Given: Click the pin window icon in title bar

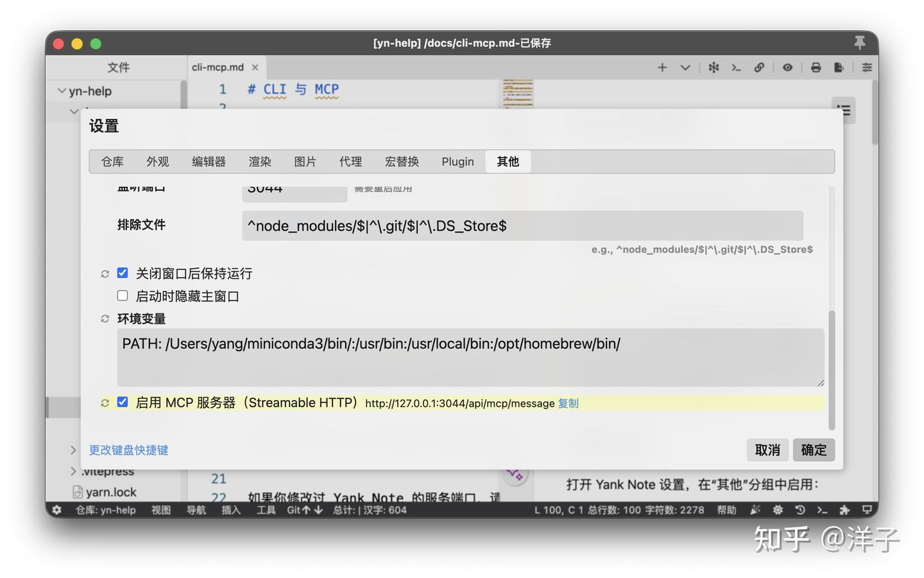Looking at the screenshot, I should click(860, 43).
